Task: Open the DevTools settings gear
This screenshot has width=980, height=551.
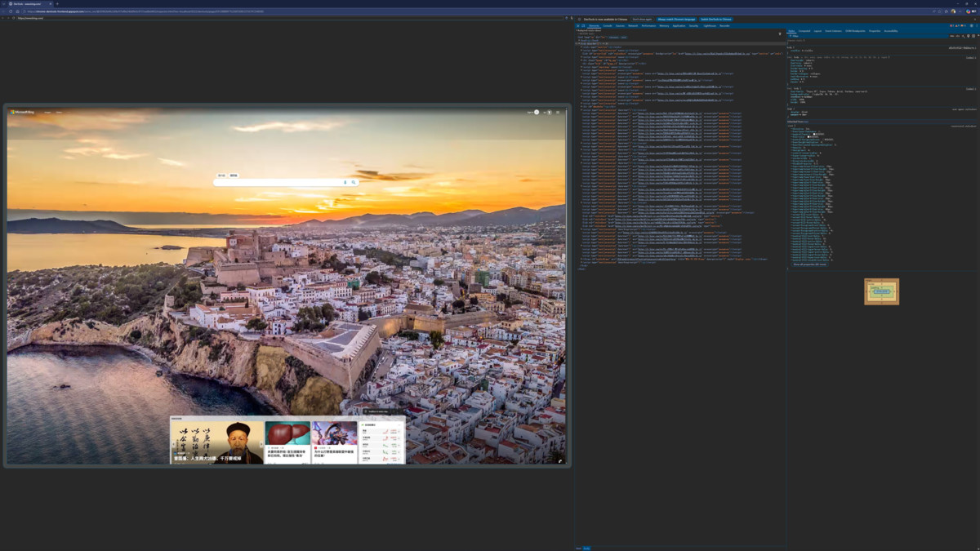Action: [x=972, y=25]
